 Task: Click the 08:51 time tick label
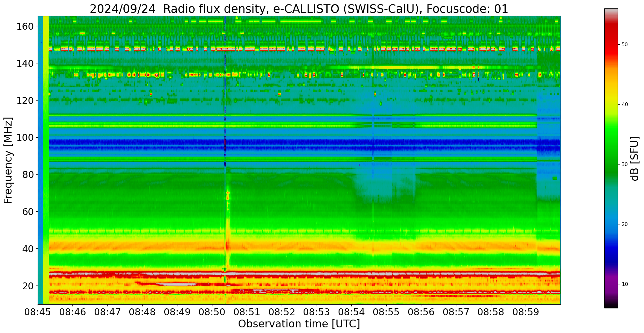247,312
